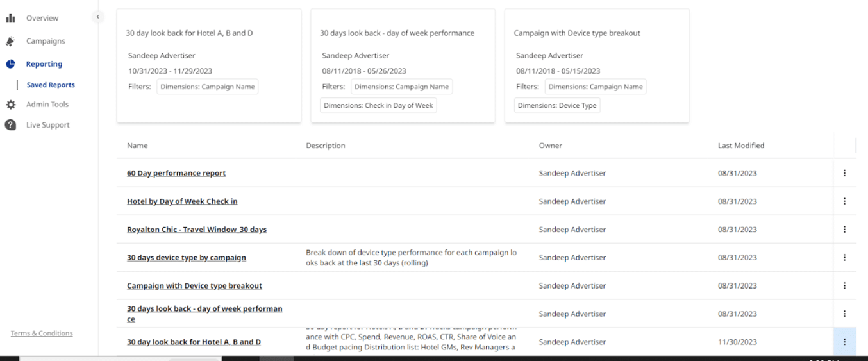Open three-dot menu for 30 days device type by campaign
The height and width of the screenshot is (361, 868).
pyautogui.click(x=844, y=258)
